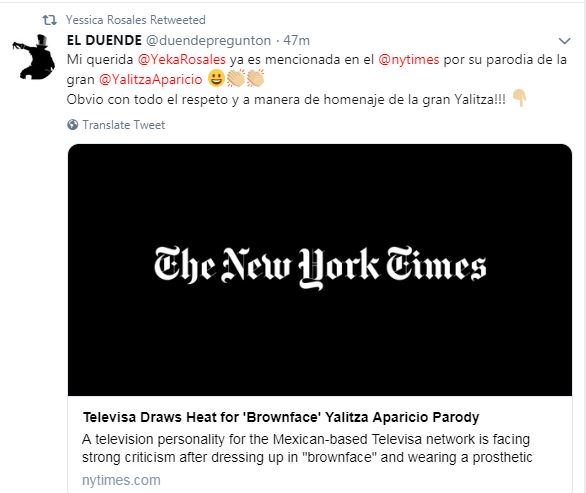Click the retweet arrows icon
This screenshot has height=493, width=586.
49,20
